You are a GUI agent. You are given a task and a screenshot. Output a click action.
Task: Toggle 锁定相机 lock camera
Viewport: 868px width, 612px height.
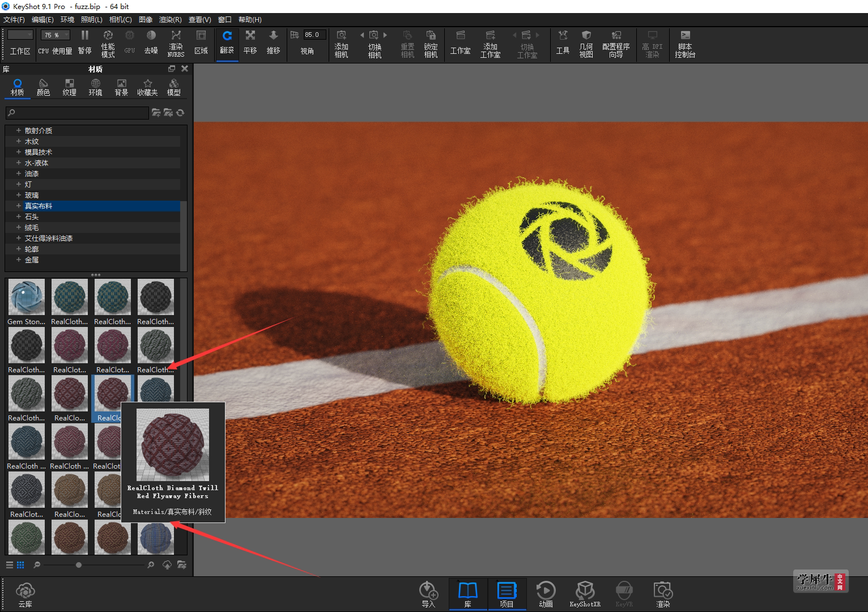tap(431, 43)
